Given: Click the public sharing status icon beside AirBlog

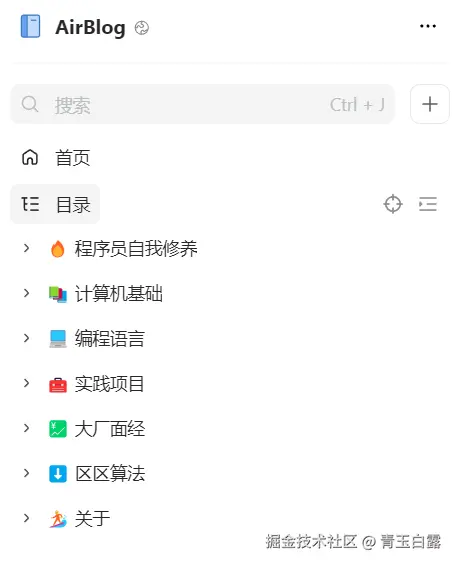Looking at the screenshot, I should [x=142, y=28].
